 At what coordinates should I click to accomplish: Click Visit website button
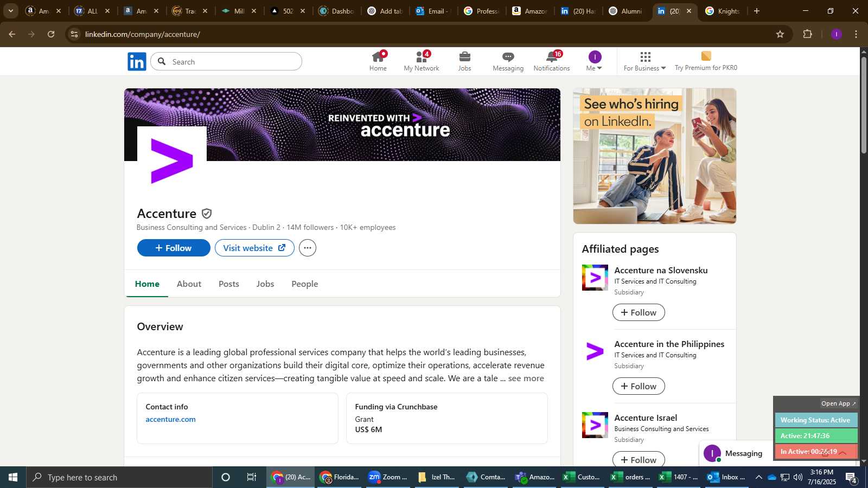(x=254, y=248)
